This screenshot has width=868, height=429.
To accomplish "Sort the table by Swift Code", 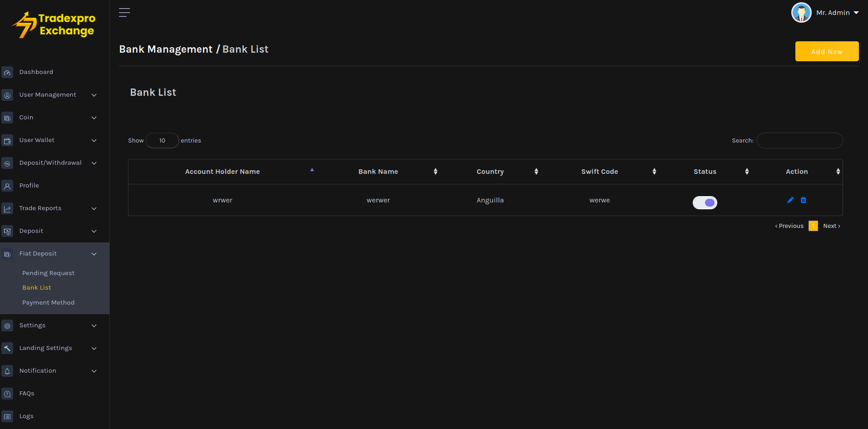I will (x=599, y=172).
